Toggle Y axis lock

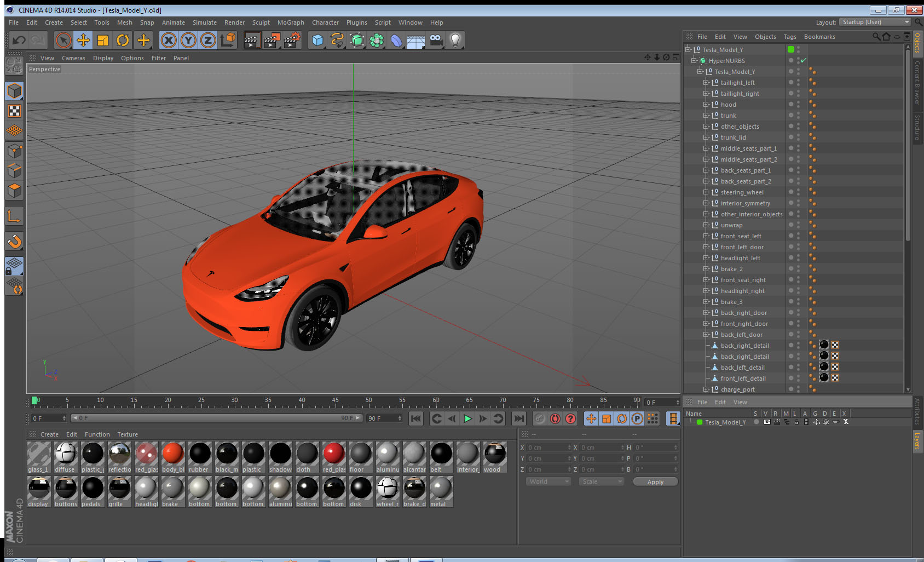pos(188,40)
